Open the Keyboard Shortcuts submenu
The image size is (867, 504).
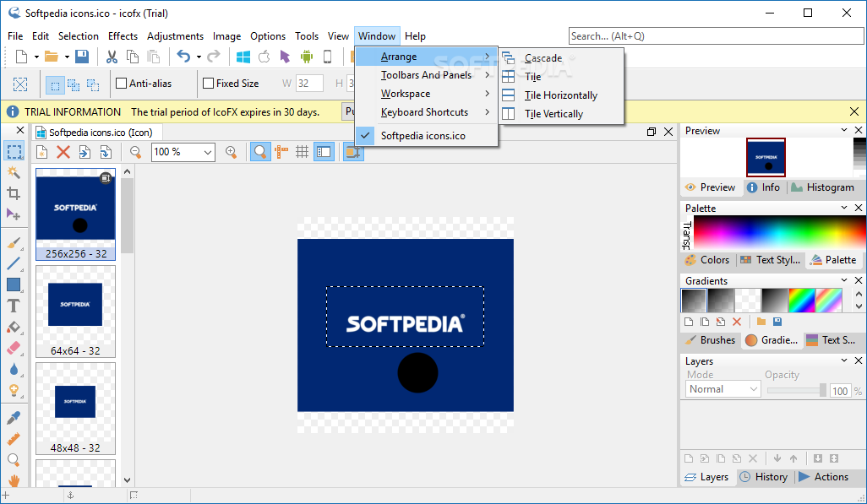(x=426, y=112)
